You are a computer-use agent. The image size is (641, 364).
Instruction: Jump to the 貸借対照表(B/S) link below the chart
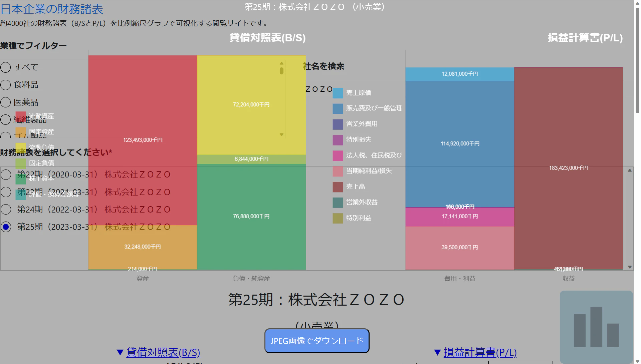click(x=163, y=352)
